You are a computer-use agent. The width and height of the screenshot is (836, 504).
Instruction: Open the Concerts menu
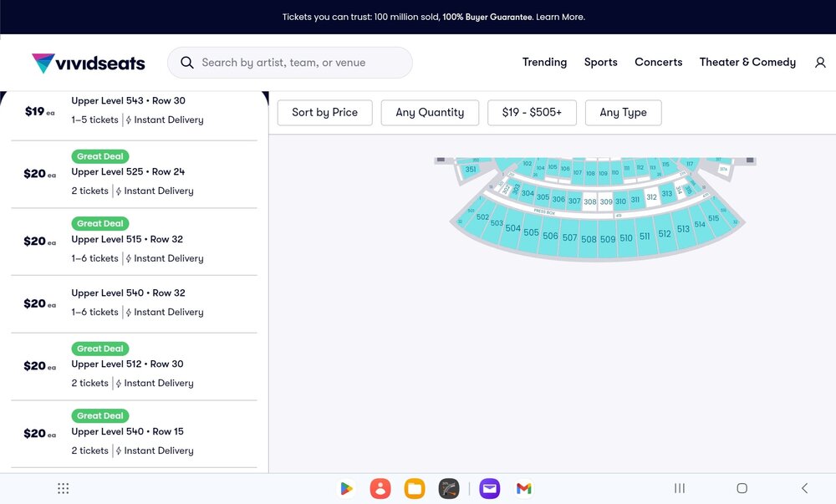coord(658,63)
